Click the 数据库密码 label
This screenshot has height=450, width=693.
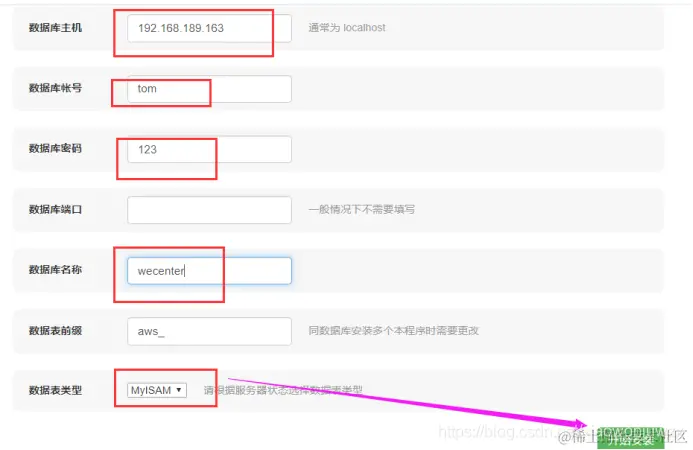(x=55, y=149)
